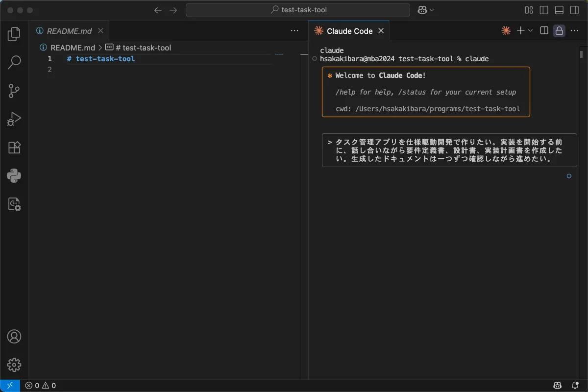Image resolution: width=588 pixels, height=392 pixels.
Task: Open the Python view in activity bar
Action: [14, 175]
